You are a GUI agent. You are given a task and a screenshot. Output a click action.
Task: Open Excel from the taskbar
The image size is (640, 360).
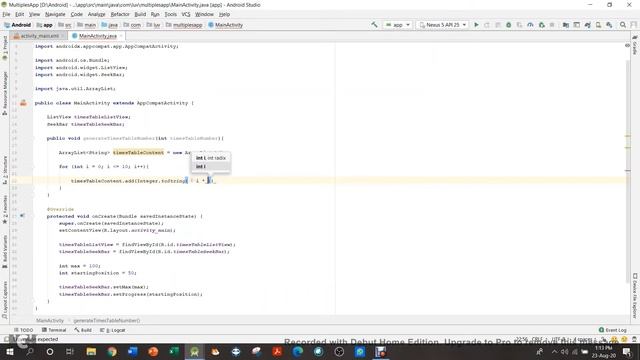[174, 351]
